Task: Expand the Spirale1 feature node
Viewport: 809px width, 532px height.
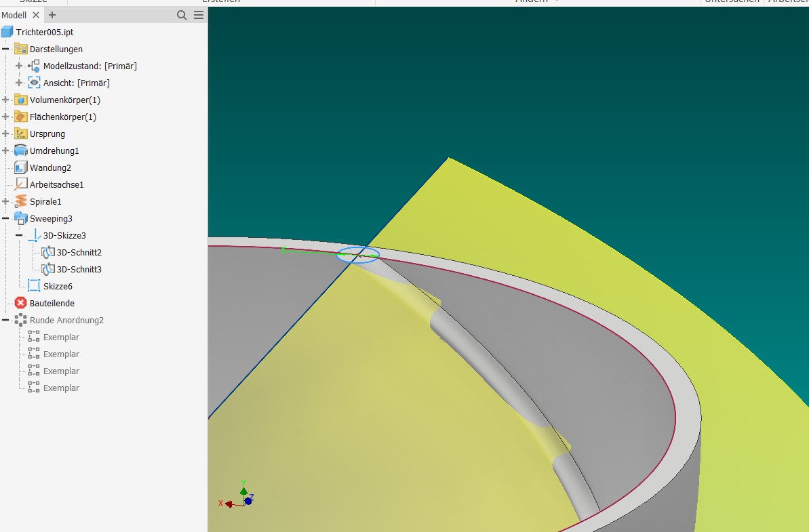Action: [5, 201]
